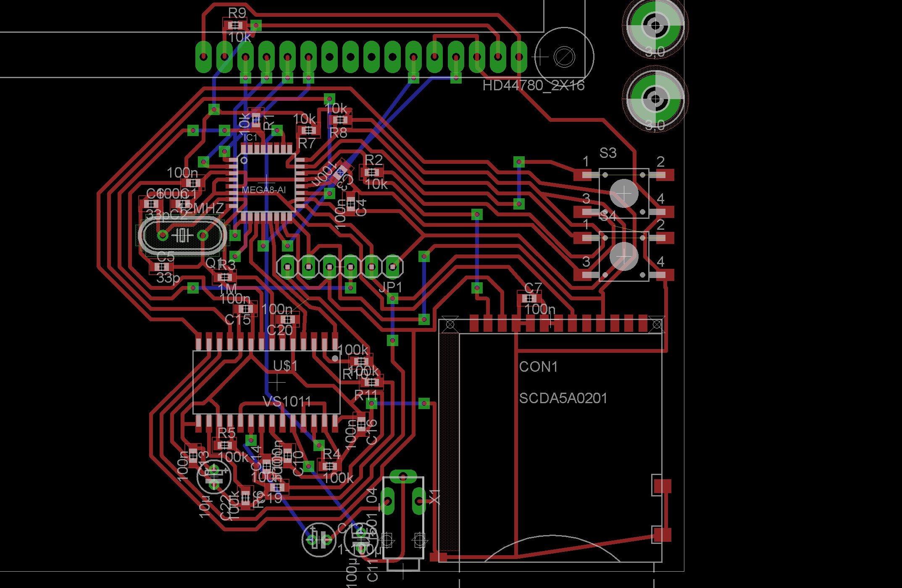Click the C7 capacitor label
The height and width of the screenshot is (588, 902).
[x=533, y=288]
